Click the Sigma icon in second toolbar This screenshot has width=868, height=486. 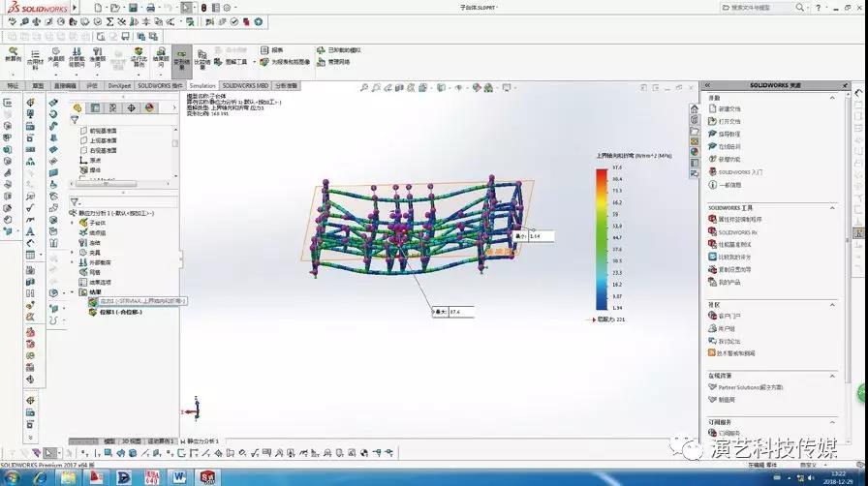109,21
